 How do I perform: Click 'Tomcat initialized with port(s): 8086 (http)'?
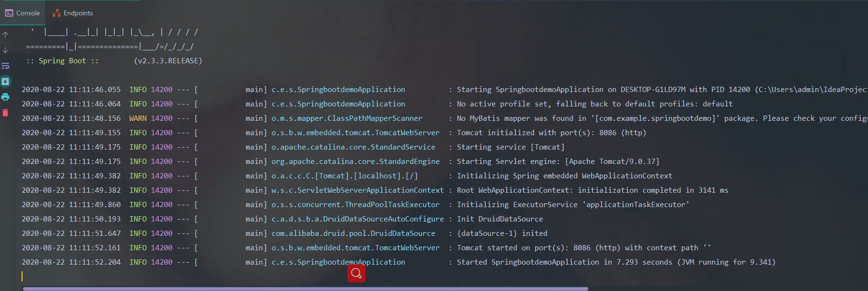[551, 133]
